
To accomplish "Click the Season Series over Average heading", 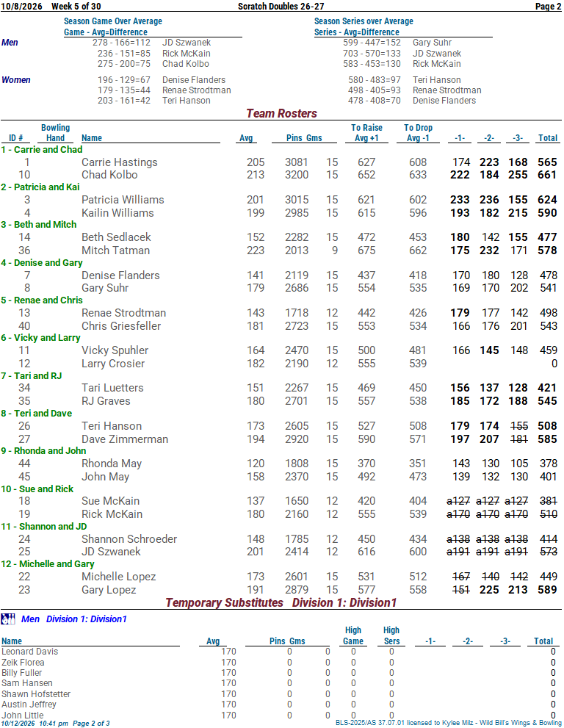I will [364, 21].
